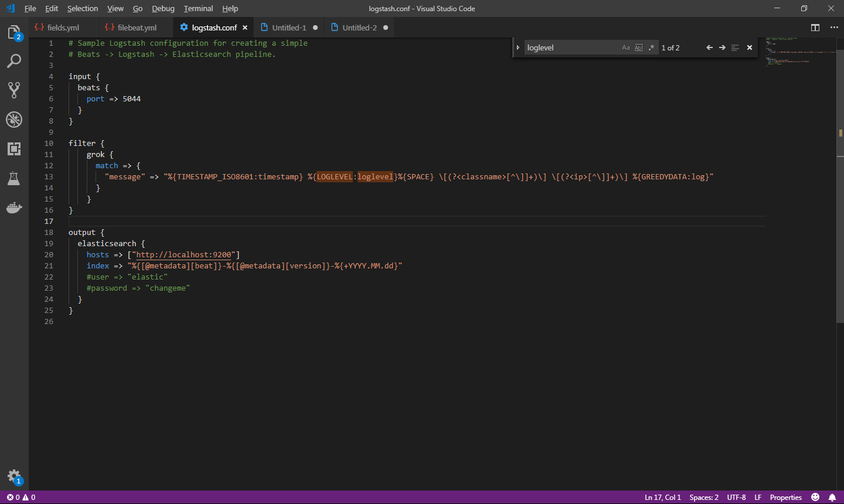
Task: Open Go to Line via Ln 17, Col 1
Action: 663,497
